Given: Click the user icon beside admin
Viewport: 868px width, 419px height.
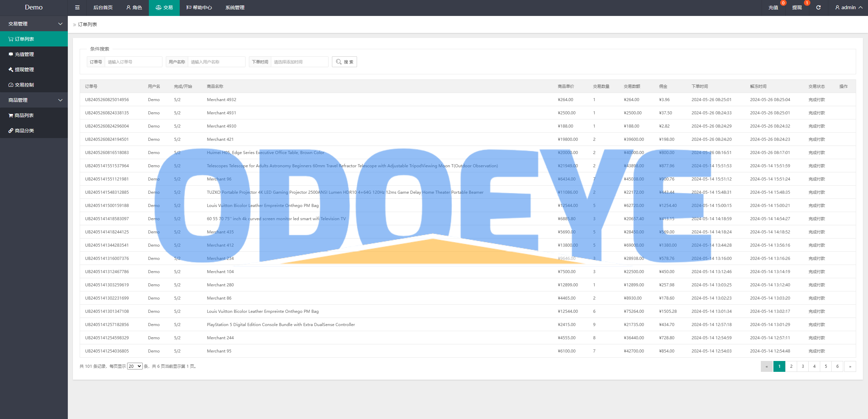Looking at the screenshot, I should click(837, 7).
